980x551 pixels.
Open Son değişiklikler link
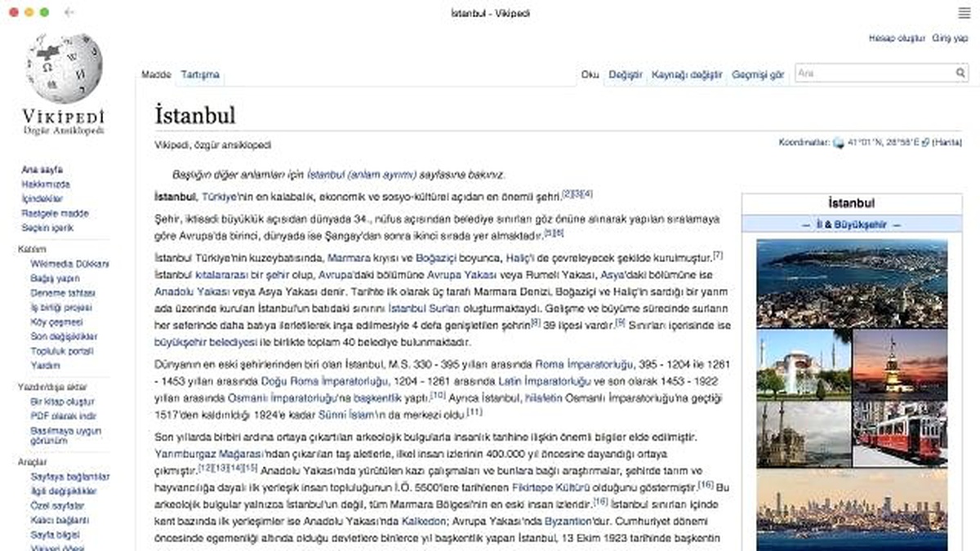pyautogui.click(x=65, y=336)
